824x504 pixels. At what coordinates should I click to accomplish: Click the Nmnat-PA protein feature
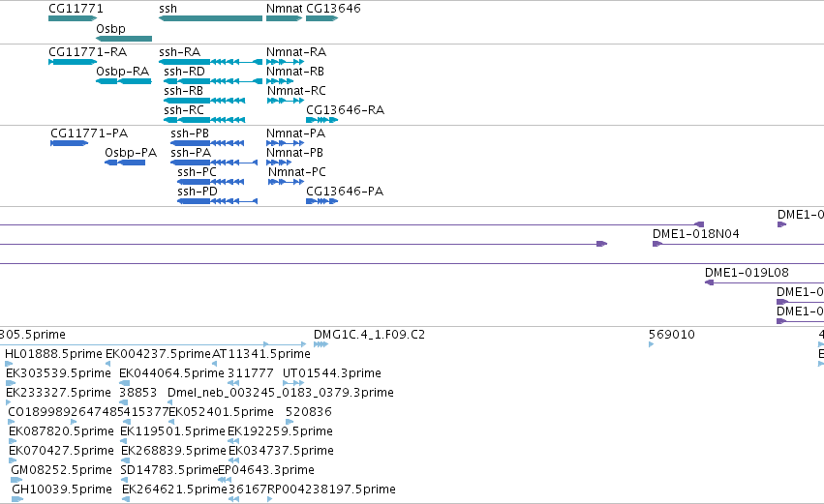[x=286, y=143]
